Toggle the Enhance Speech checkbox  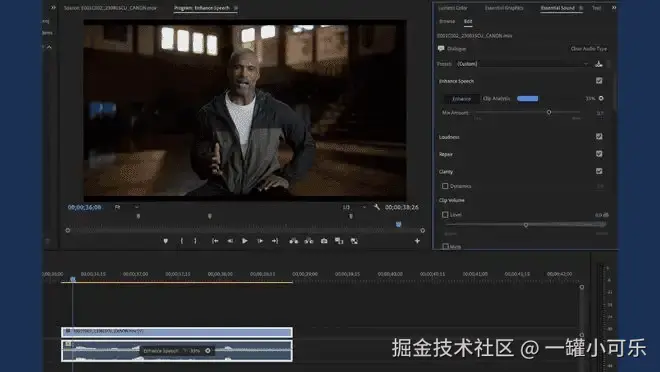(x=599, y=80)
